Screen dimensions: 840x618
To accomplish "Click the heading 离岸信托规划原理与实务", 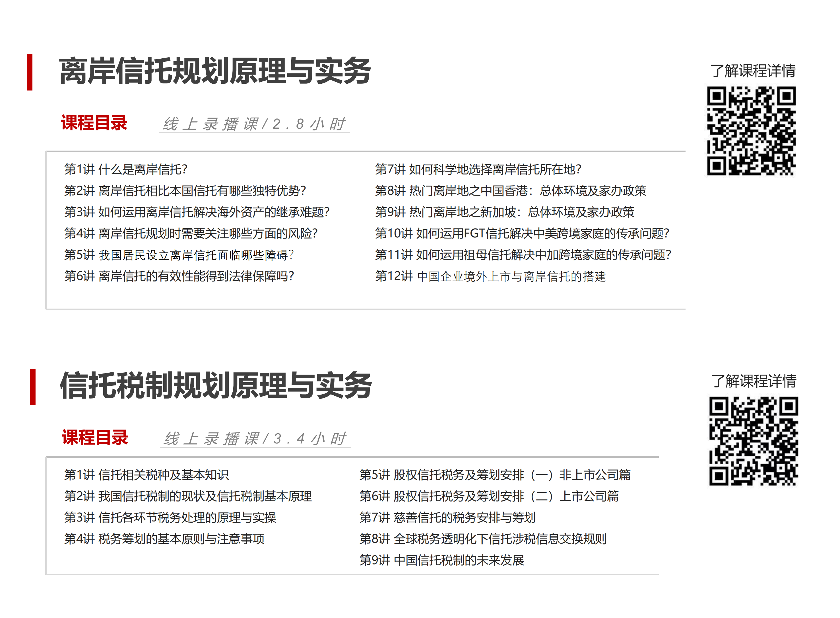I will pos(215,71).
